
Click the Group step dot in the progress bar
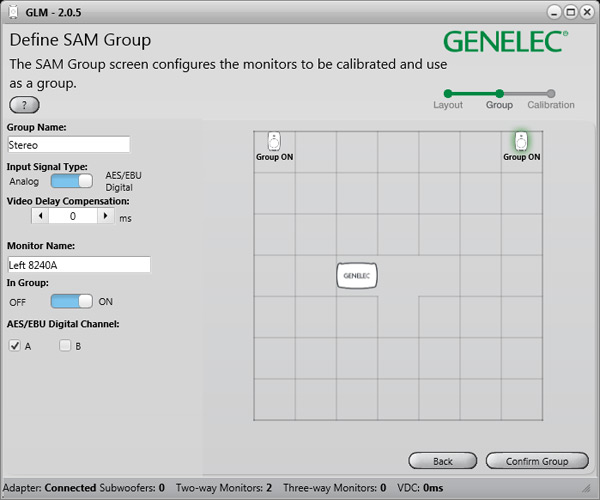coord(499,94)
